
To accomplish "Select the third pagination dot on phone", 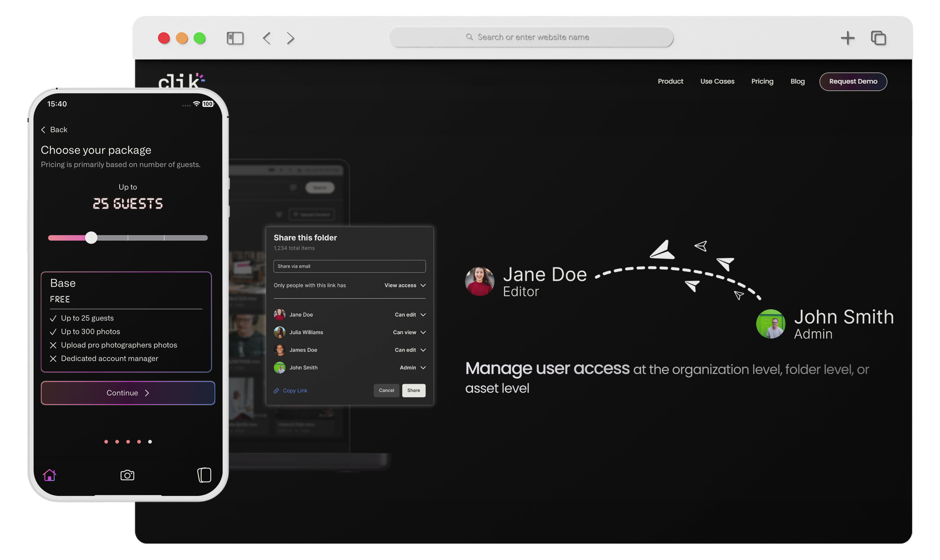I will pos(128,442).
